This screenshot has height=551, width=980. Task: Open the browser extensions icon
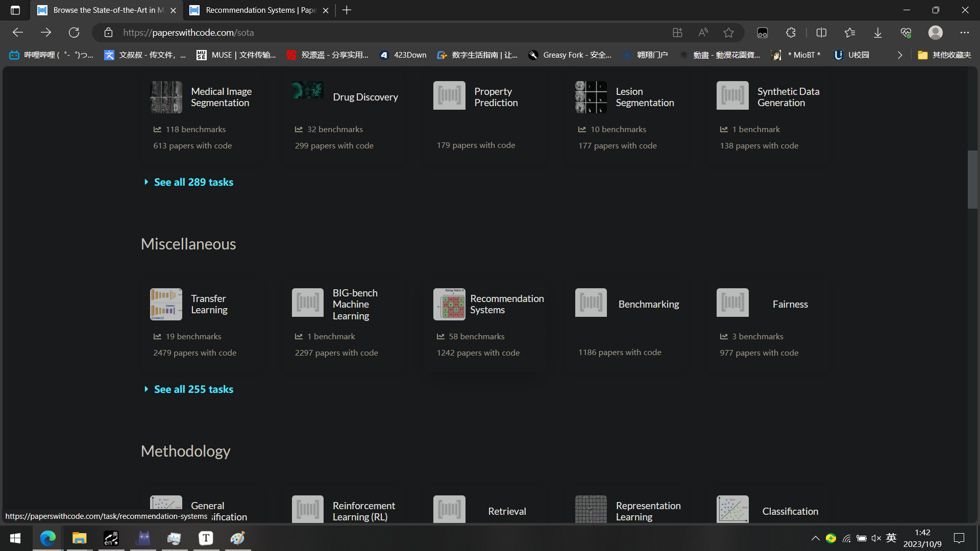pyautogui.click(x=791, y=33)
